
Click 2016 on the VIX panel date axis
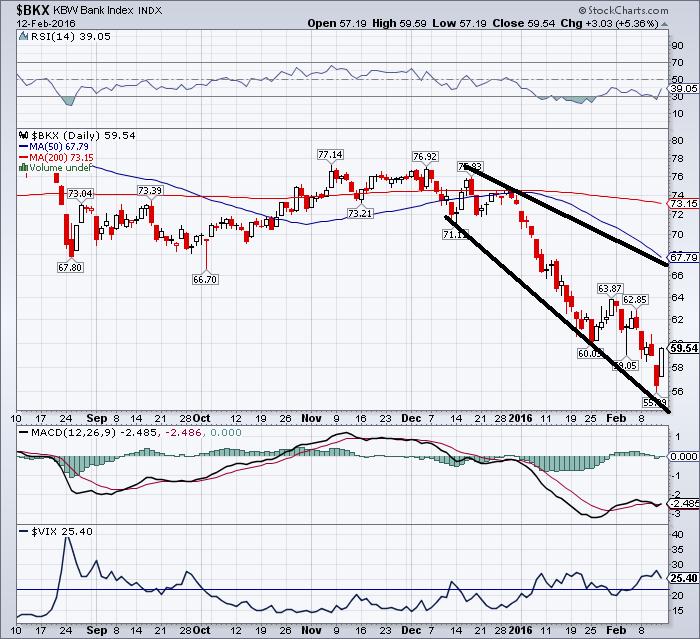pyautogui.click(x=521, y=631)
